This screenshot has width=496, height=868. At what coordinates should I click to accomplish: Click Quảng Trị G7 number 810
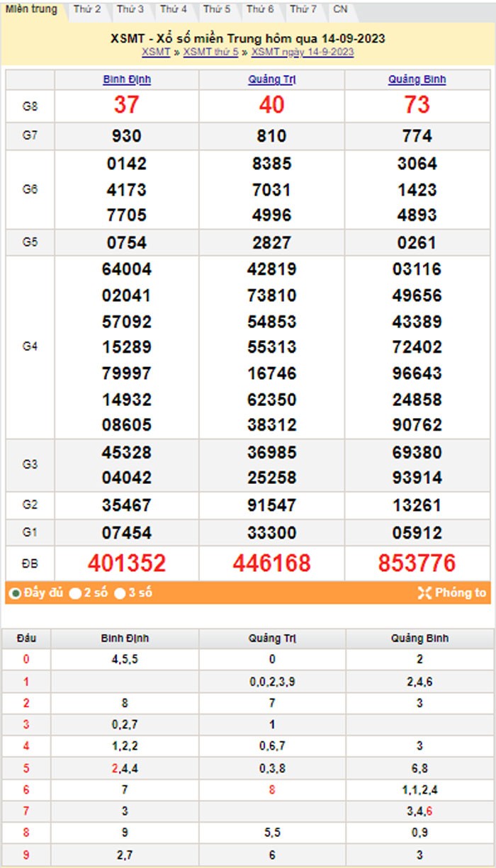[x=272, y=136]
